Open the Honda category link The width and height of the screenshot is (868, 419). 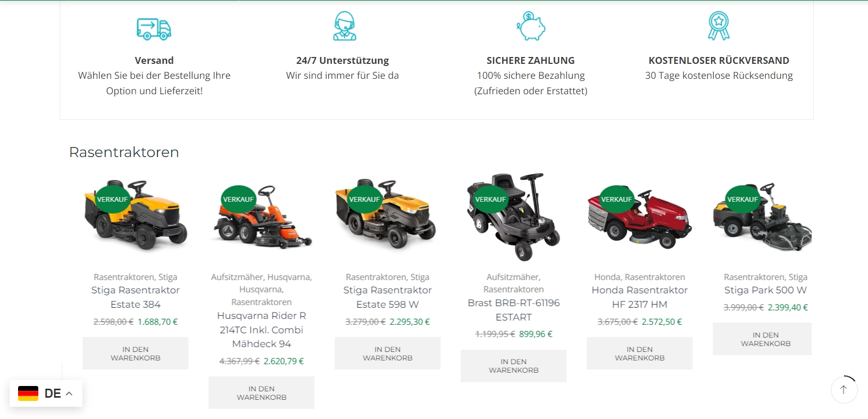pyautogui.click(x=607, y=277)
